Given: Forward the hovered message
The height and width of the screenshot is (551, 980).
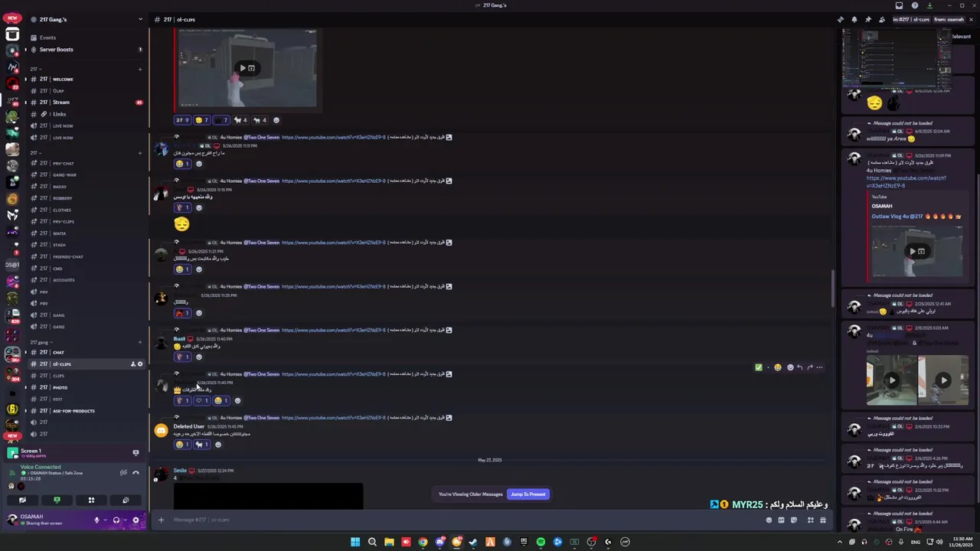Looking at the screenshot, I should pyautogui.click(x=809, y=367).
